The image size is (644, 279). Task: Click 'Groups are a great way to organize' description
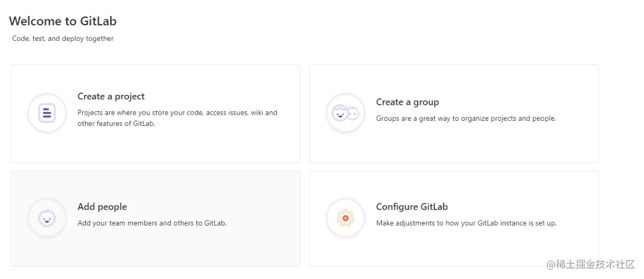[x=466, y=119]
